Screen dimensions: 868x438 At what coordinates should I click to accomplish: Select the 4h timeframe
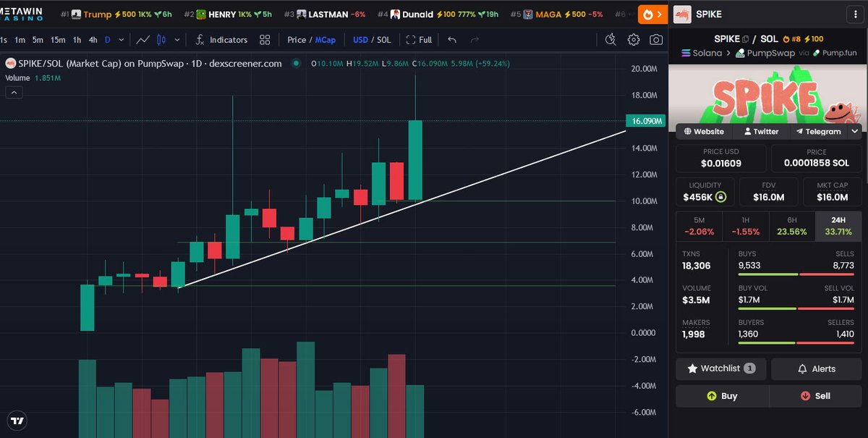coord(93,40)
